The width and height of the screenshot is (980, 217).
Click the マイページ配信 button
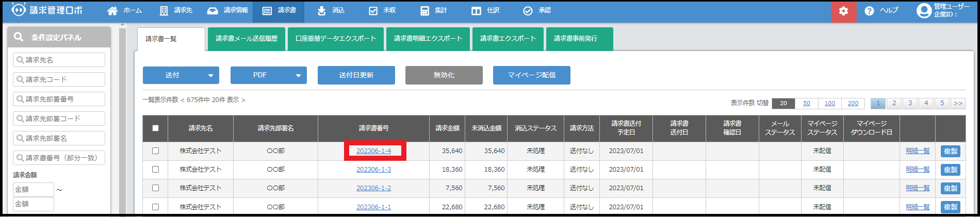coord(532,75)
